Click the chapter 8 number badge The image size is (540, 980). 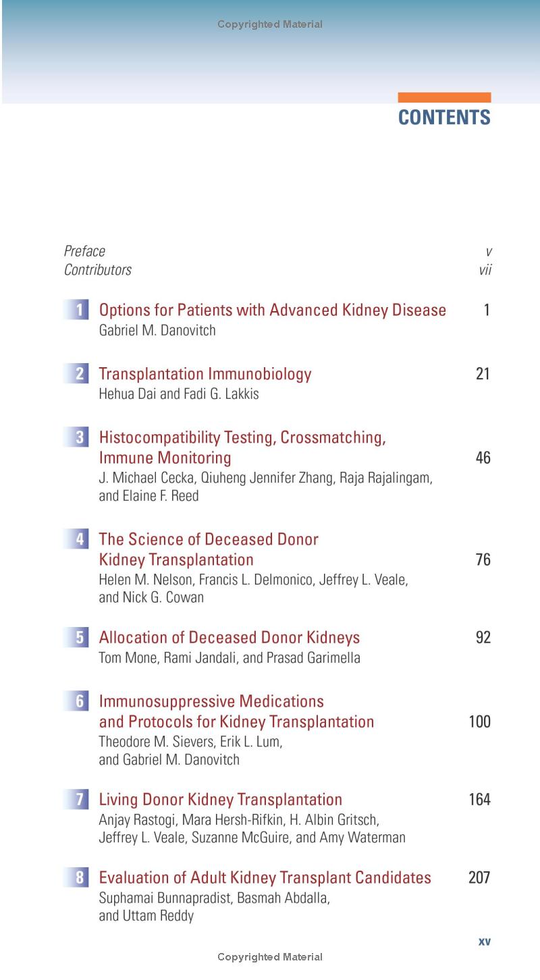pyautogui.click(x=79, y=878)
